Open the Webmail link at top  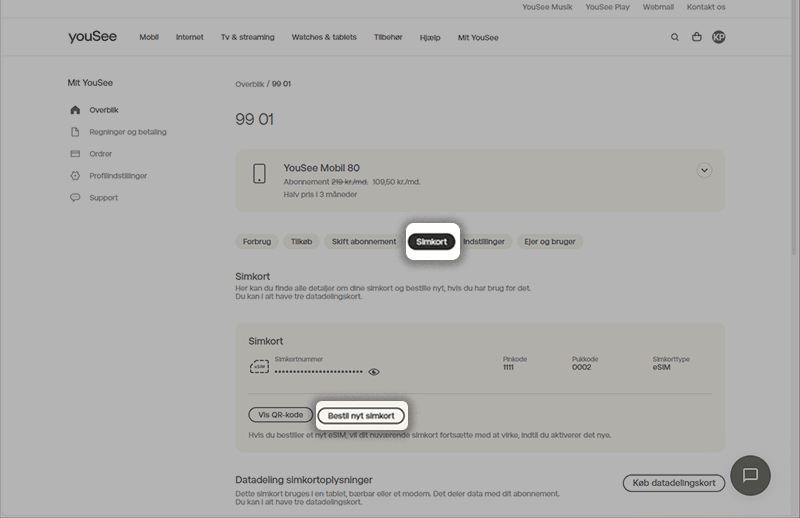tap(658, 7)
